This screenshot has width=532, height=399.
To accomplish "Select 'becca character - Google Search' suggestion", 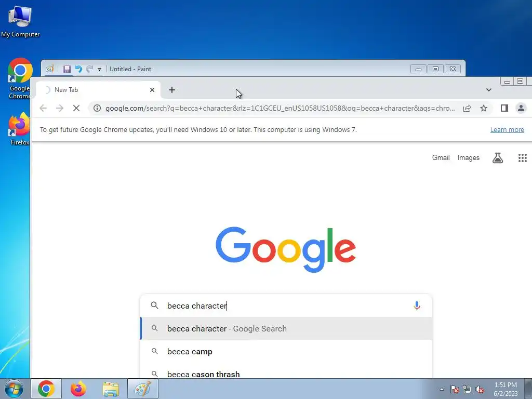I will point(286,328).
